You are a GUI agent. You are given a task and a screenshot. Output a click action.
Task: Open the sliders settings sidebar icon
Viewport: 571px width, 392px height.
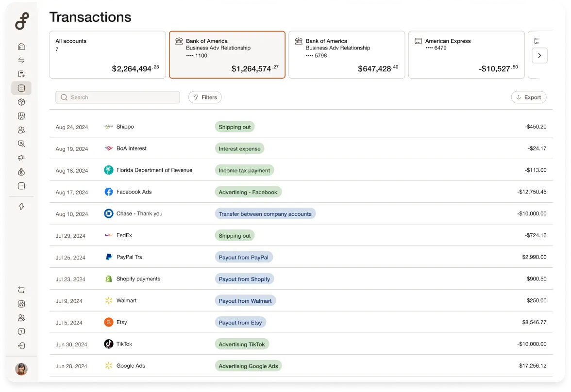[x=21, y=304]
